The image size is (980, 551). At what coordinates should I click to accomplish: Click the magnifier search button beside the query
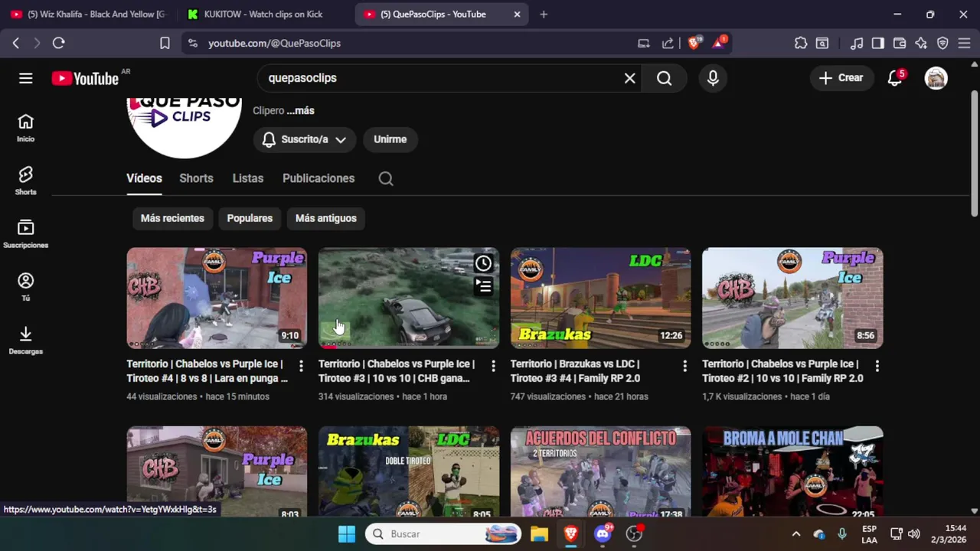tap(664, 78)
